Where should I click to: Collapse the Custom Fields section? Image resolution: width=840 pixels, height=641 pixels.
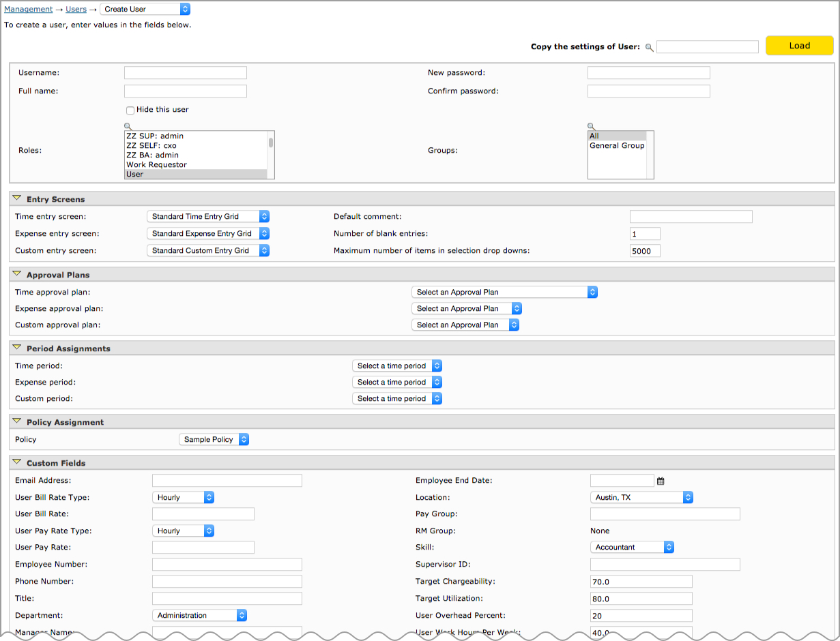click(x=17, y=462)
